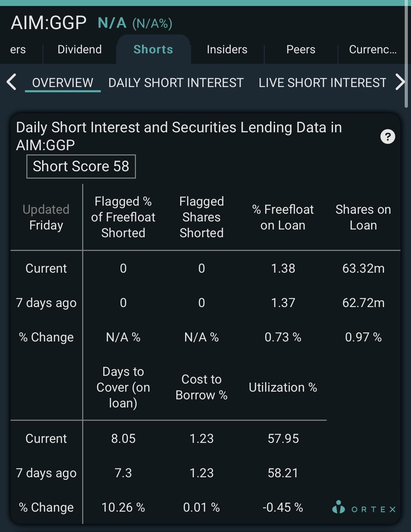Click the help question mark icon

coord(388,137)
